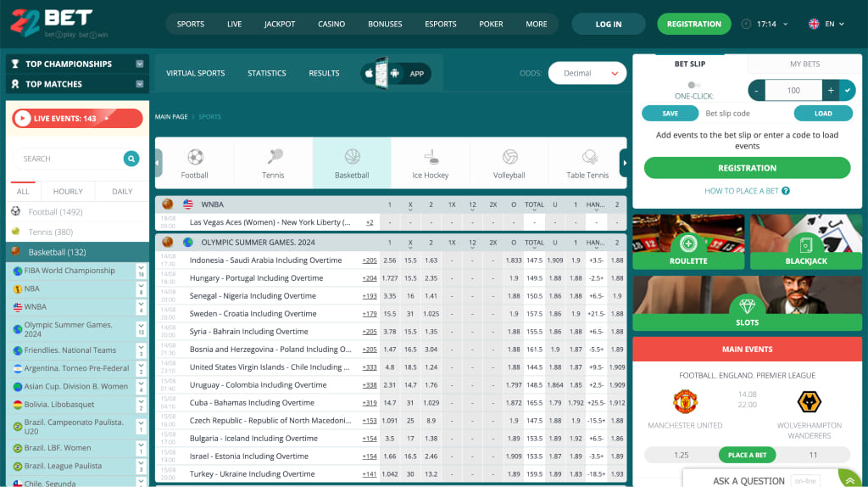Click the Slots diamond icon
Screen dimensions: 868x487
click(748, 305)
